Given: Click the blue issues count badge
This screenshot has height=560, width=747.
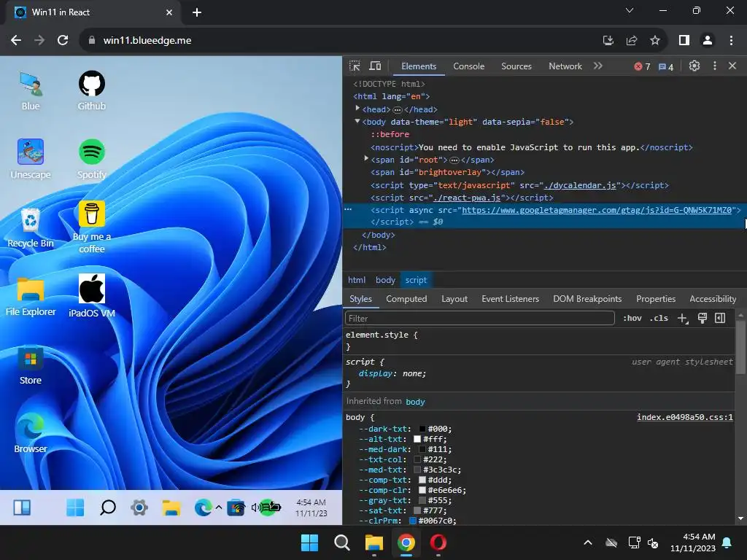Looking at the screenshot, I should pyautogui.click(x=666, y=66).
